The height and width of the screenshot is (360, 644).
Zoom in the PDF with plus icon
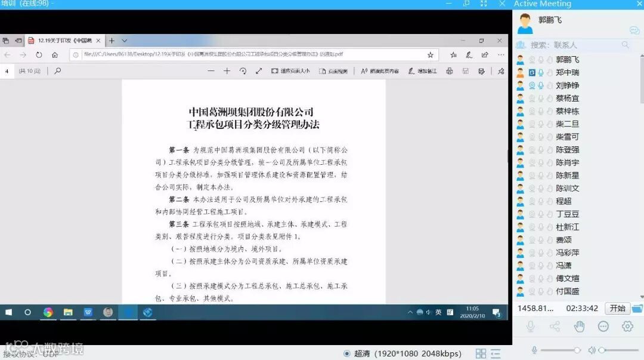227,71
